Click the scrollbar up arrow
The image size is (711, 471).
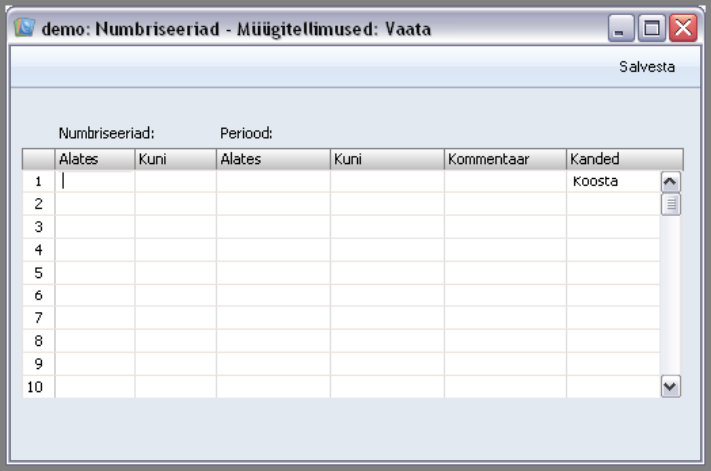point(670,182)
